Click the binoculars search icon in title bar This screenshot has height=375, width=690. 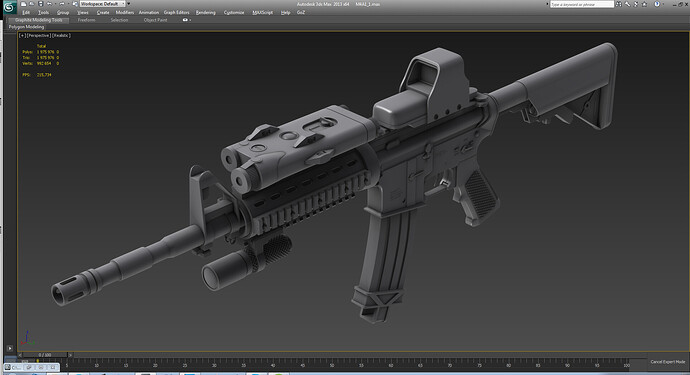(x=619, y=4)
